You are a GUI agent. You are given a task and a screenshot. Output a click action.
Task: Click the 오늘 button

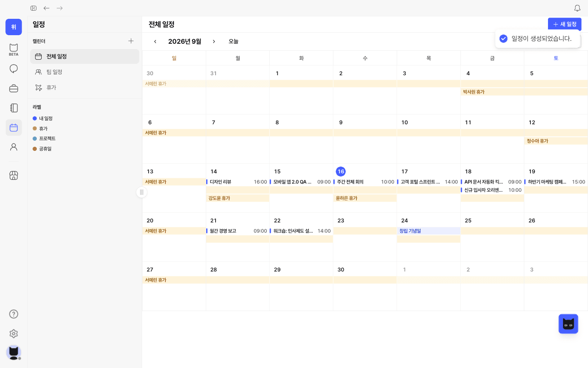(234, 41)
